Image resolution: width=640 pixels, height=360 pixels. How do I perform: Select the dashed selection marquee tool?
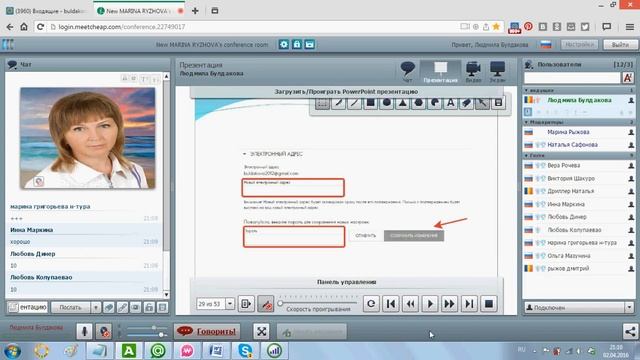tap(322, 103)
